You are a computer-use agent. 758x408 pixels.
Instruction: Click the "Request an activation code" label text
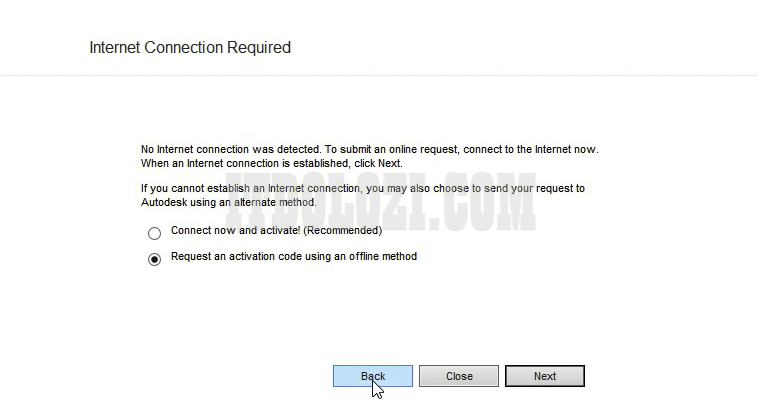[x=260, y=257]
